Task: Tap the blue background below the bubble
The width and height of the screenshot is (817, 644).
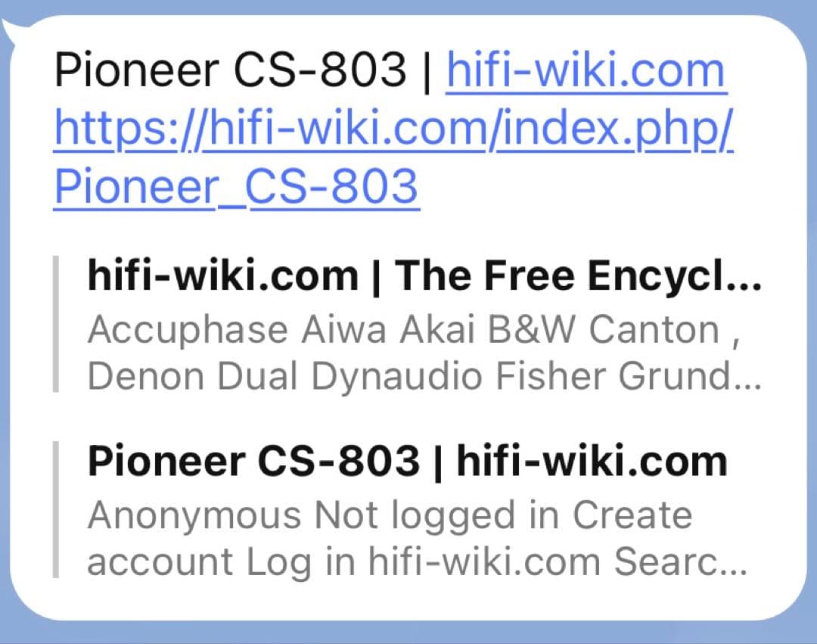Action: [x=408, y=636]
